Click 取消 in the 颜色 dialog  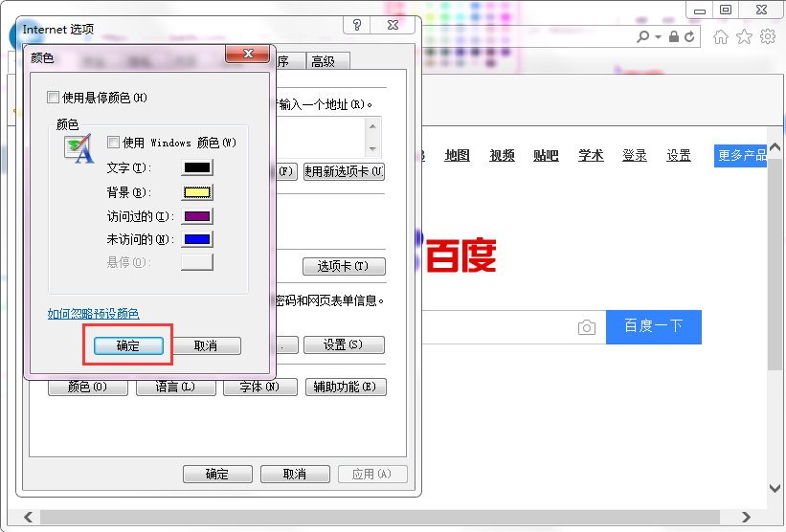[x=206, y=345]
